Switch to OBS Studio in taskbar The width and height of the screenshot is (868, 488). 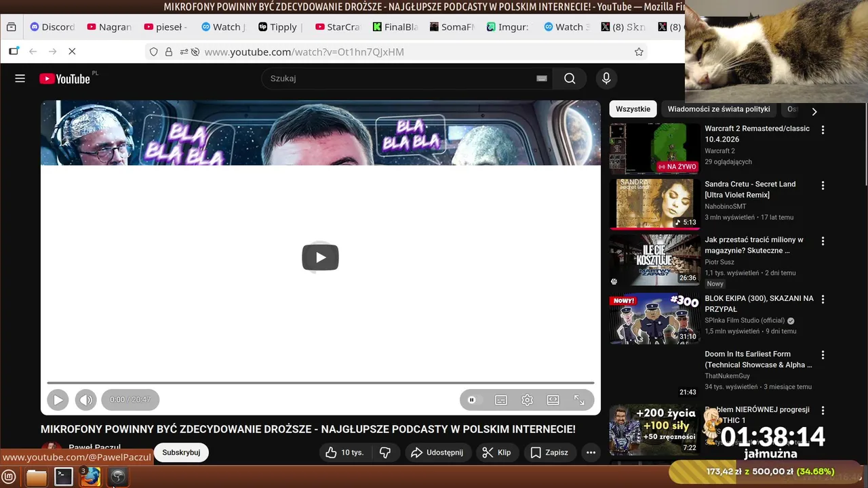[118, 477]
